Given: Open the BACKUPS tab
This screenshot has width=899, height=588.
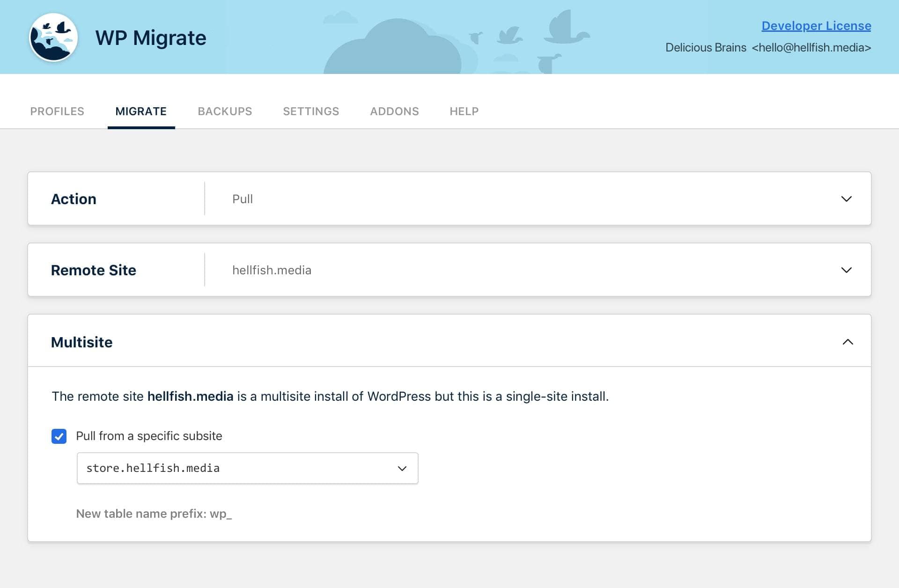Looking at the screenshot, I should click(225, 111).
